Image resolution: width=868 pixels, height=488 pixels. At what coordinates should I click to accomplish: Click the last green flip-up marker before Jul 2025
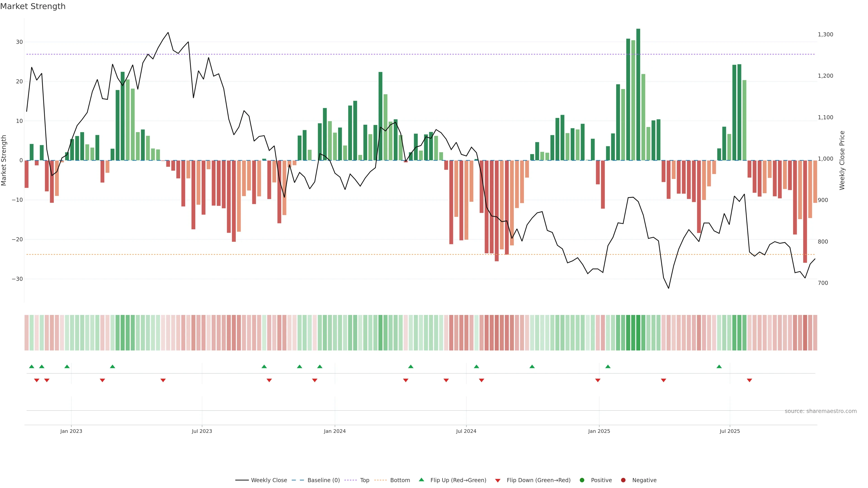pyautogui.click(x=719, y=366)
